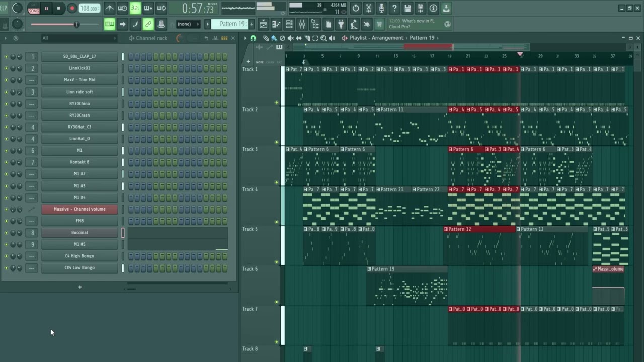Mute the Kontakt 8 channel
Image resolution: width=644 pixels, height=362 pixels.
point(6,162)
